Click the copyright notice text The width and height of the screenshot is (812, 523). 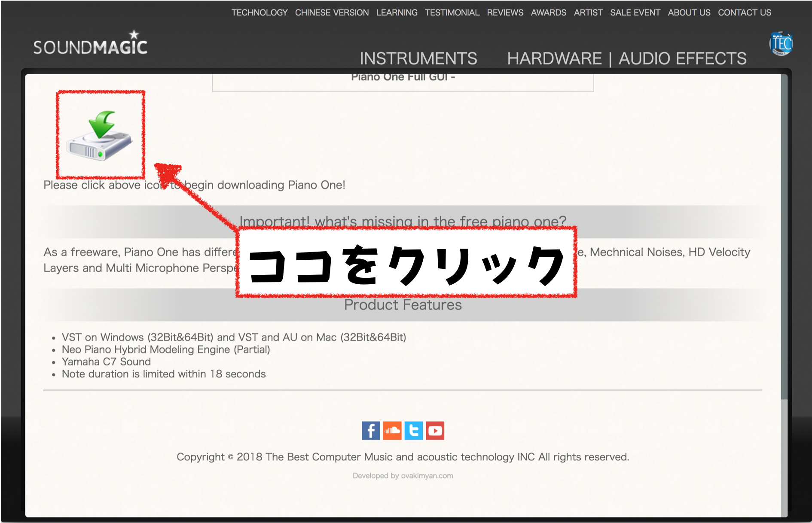(x=403, y=457)
